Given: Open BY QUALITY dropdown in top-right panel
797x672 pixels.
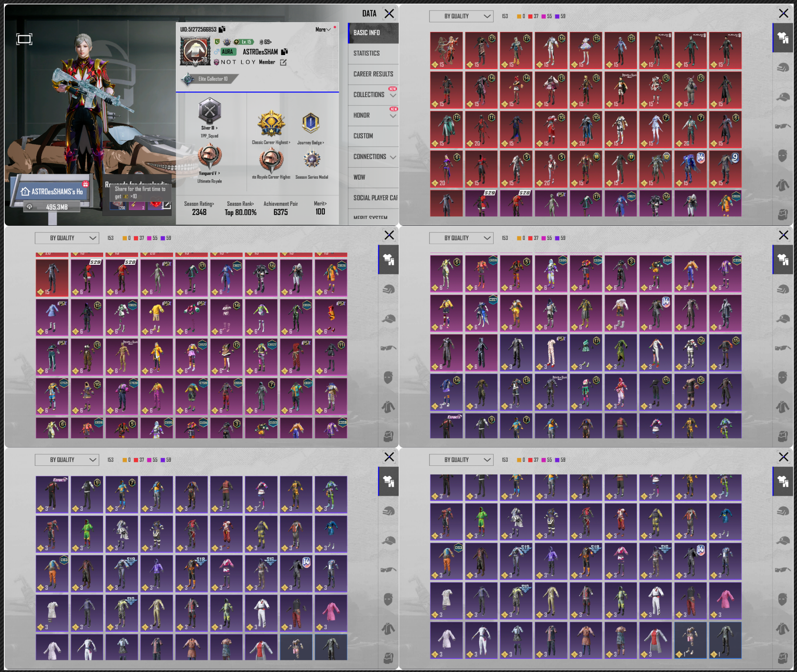Looking at the screenshot, I should click(461, 16).
